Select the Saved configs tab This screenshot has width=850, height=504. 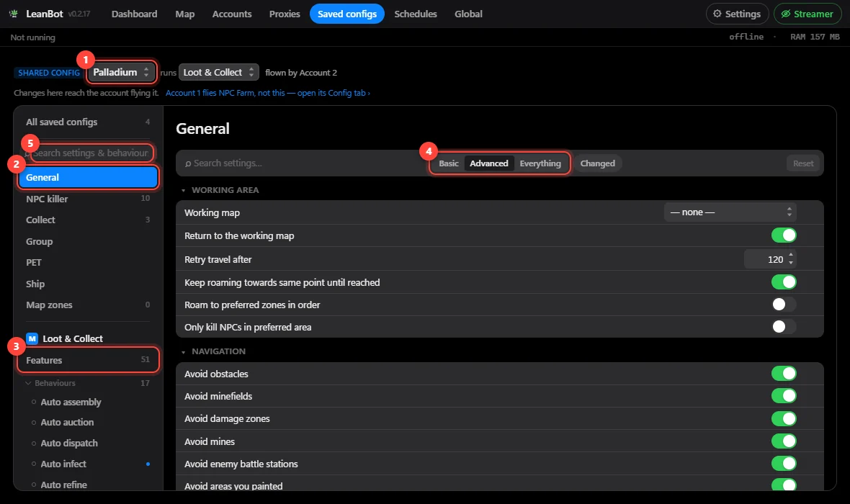(x=347, y=14)
